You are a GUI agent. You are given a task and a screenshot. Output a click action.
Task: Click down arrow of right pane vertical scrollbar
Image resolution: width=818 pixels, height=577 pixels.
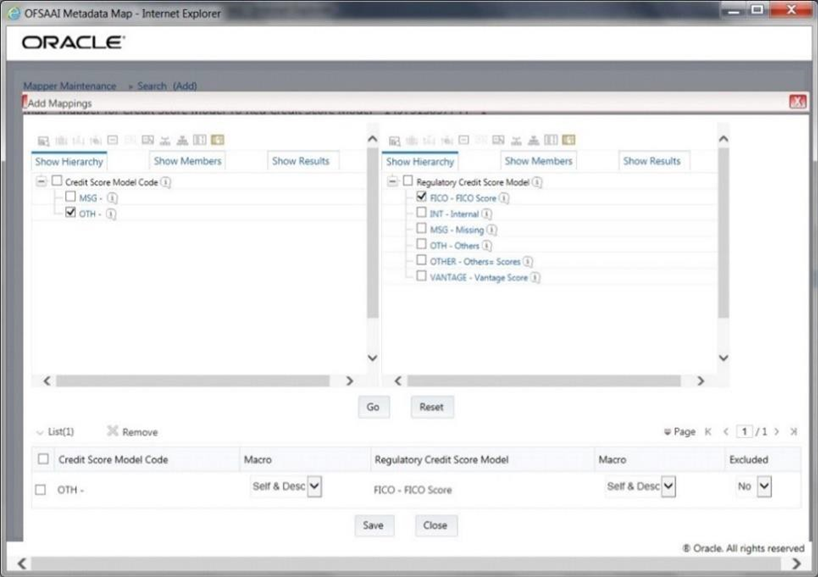[x=724, y=358]
